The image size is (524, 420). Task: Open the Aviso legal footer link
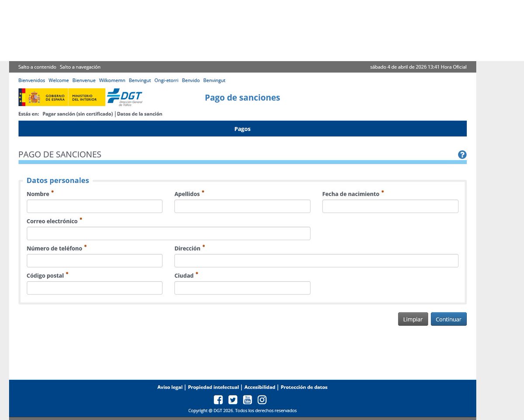(x=170, y=387)
